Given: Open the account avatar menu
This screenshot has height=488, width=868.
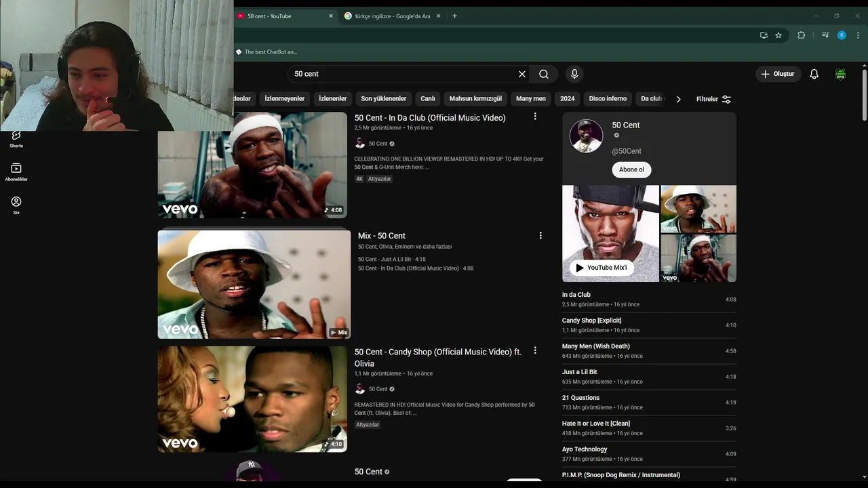Looking at the screenshot, I should pos(840,74).
